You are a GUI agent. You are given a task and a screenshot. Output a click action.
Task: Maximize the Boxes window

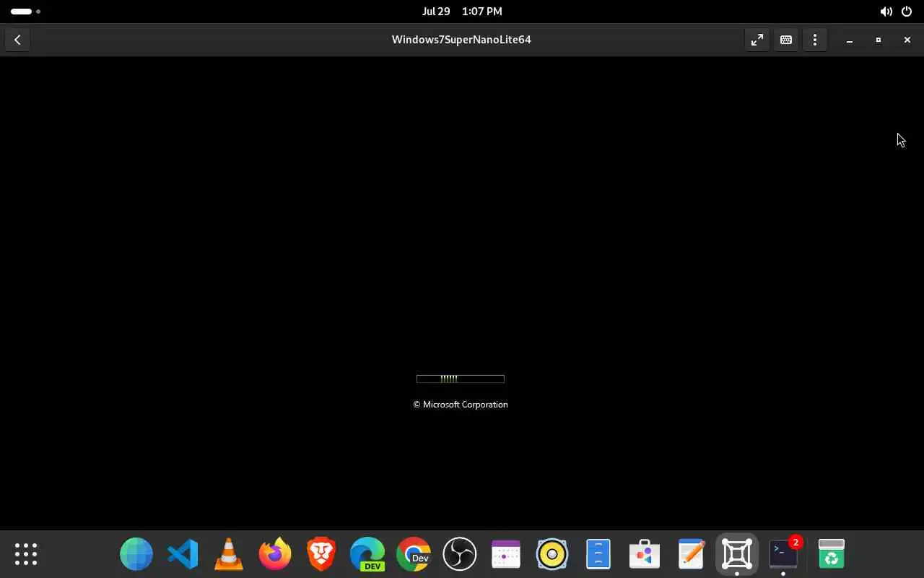879,40
